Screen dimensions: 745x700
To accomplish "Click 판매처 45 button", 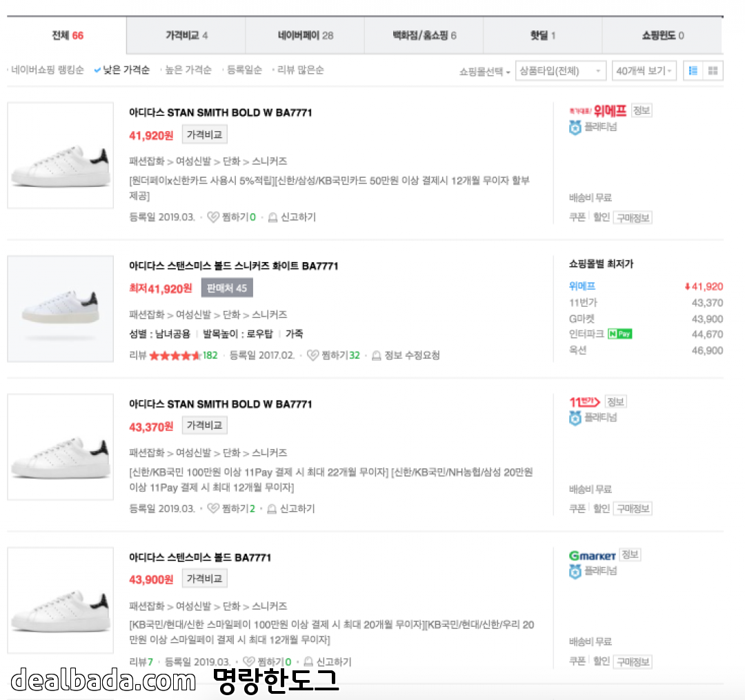I will (227, 288).
